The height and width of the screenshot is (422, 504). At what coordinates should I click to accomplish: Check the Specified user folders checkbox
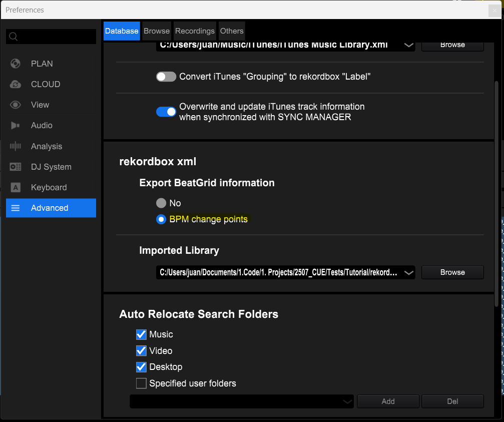click(141, 383)
